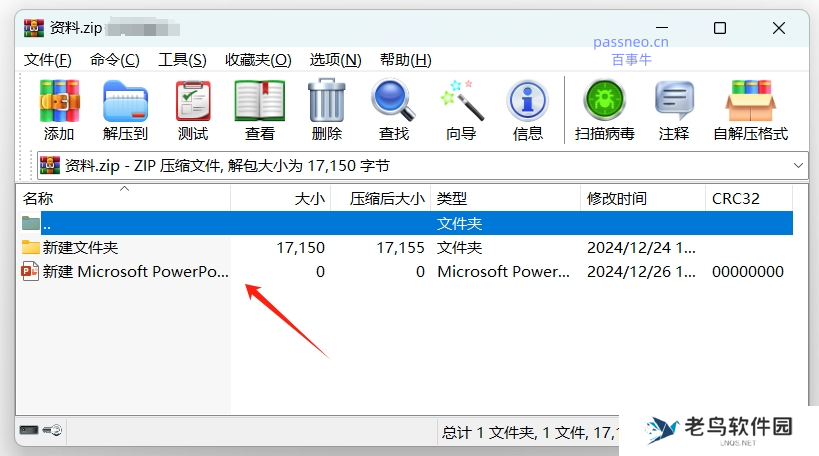Open the 帮助(H) menu
Viewport: 819px width, 456px height.
click(405, 60)
